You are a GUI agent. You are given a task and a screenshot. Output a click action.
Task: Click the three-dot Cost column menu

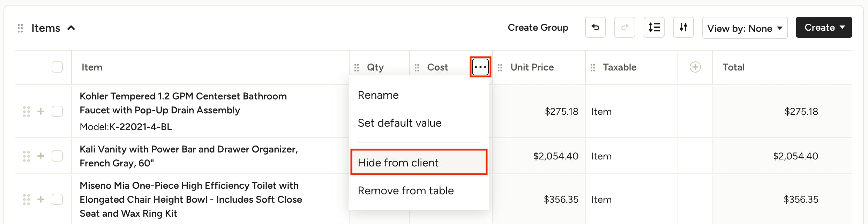point(480,67)
